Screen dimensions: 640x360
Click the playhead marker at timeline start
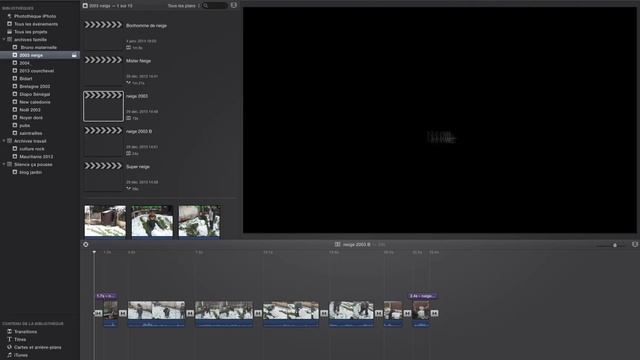click(94, 252)
